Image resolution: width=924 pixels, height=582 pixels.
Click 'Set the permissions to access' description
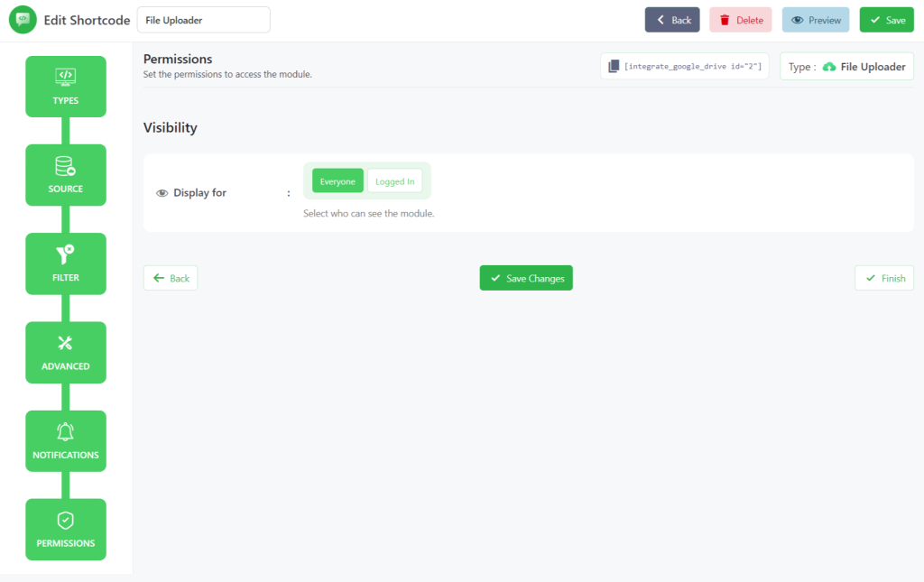coord(227,74)
